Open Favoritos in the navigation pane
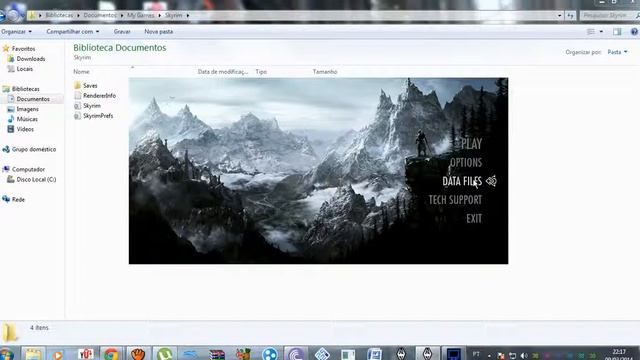640x360 pixels. pos(19,49)
